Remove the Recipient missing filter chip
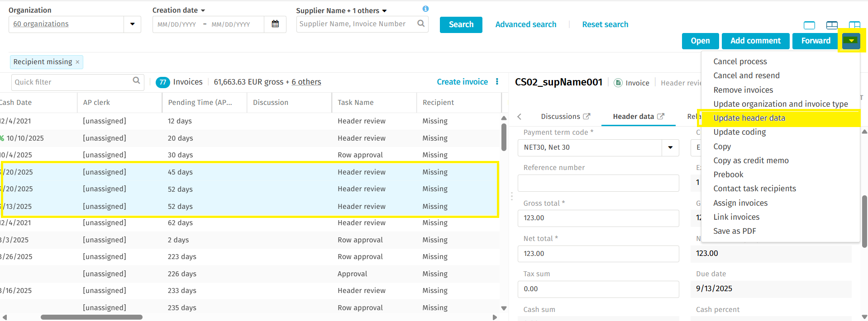Screen dimensions: 868x321 (77, 62)
